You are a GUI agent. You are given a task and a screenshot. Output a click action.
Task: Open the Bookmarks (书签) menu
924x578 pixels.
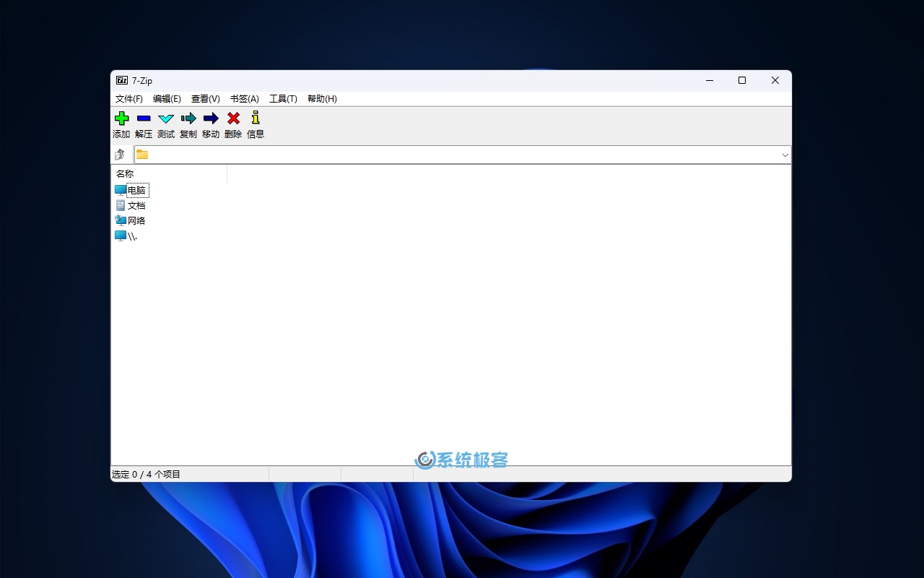[245, 99]
